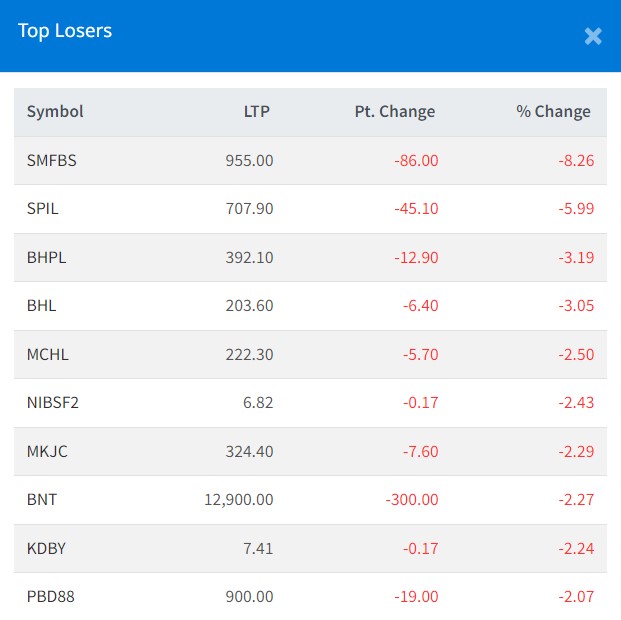Click PBD88 LTP value 900.00

coord(248,597)
